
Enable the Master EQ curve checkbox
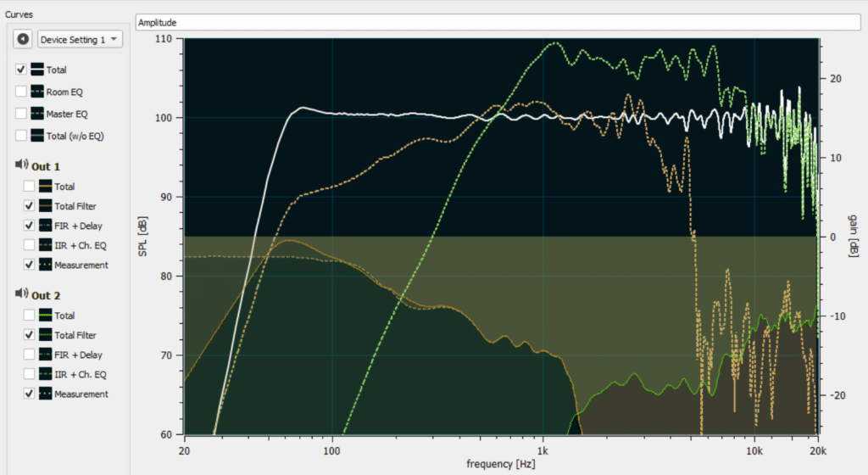[21, 114]
